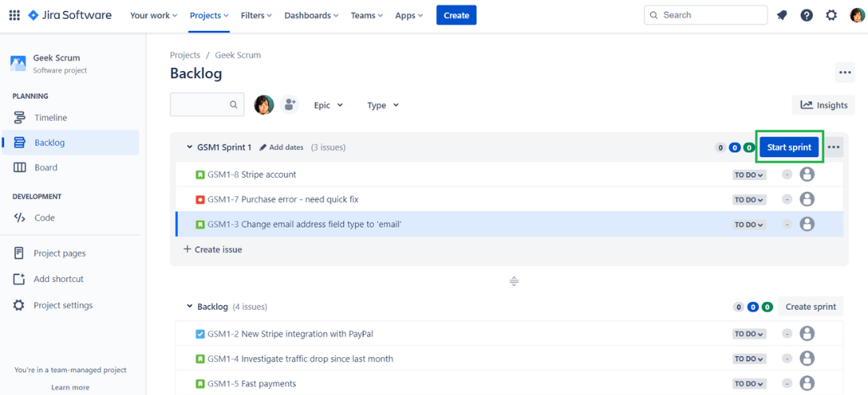This screenshot has height=395, width=868.
Task: Change TO DO status of GSM1-8
Action: [x=749, y=175]
